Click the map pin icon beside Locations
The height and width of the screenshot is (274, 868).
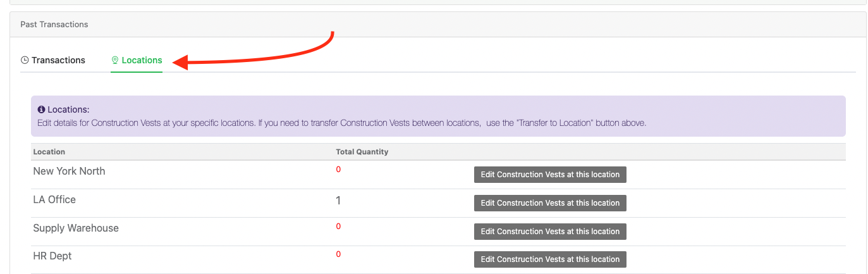(x=115, y=61)
